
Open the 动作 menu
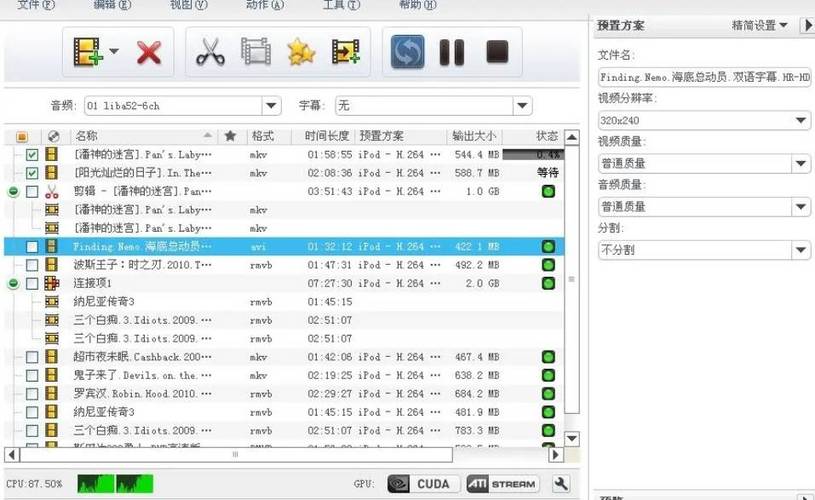click(x=264, y=5)
